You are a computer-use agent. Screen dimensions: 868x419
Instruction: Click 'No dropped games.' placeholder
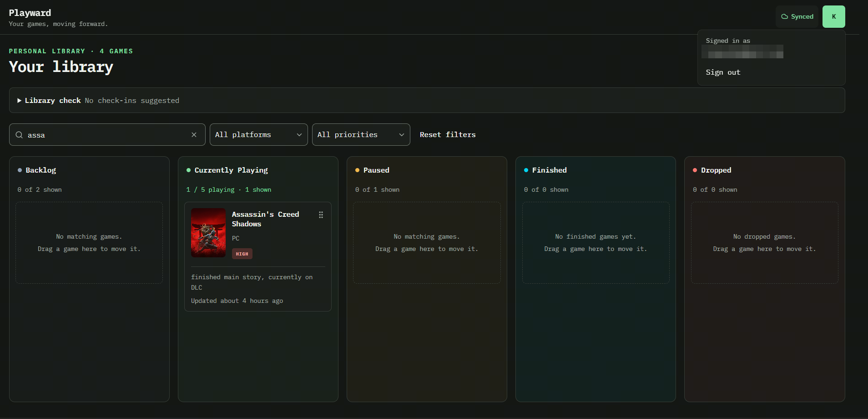coord(764,237)
